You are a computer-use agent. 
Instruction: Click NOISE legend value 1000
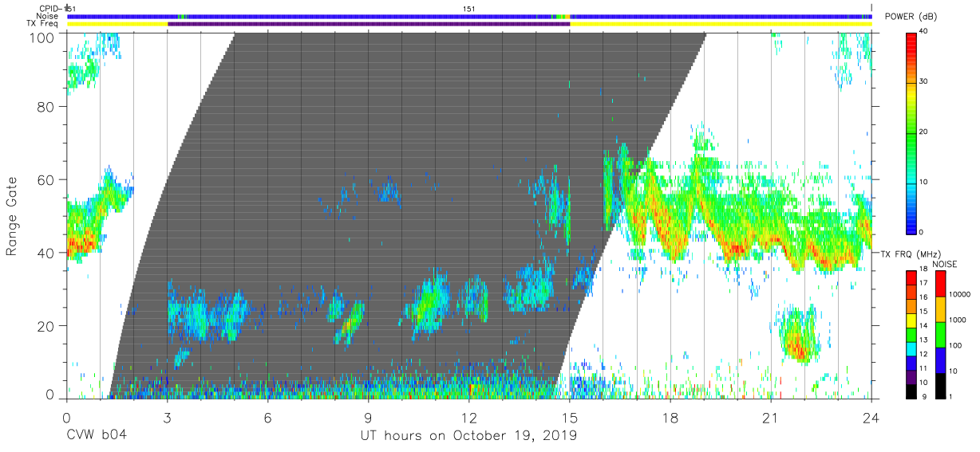pos(957,320)
